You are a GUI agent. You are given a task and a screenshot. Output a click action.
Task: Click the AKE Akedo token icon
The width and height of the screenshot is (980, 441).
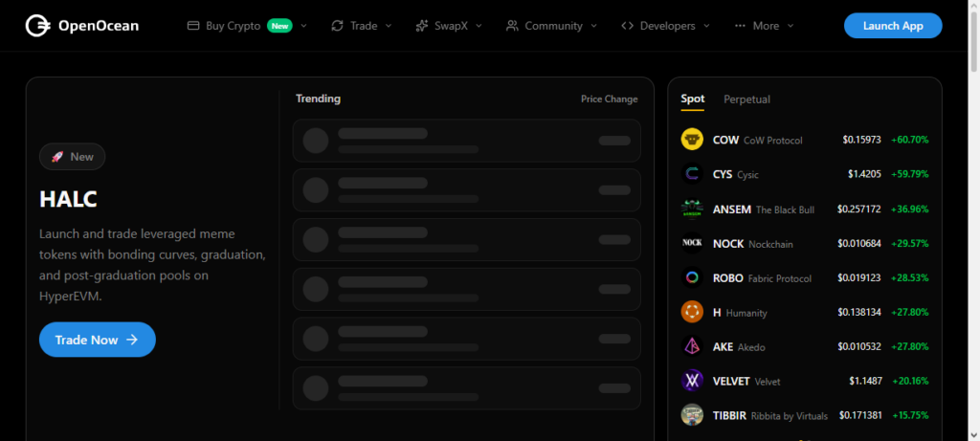[x=692, y=346]
